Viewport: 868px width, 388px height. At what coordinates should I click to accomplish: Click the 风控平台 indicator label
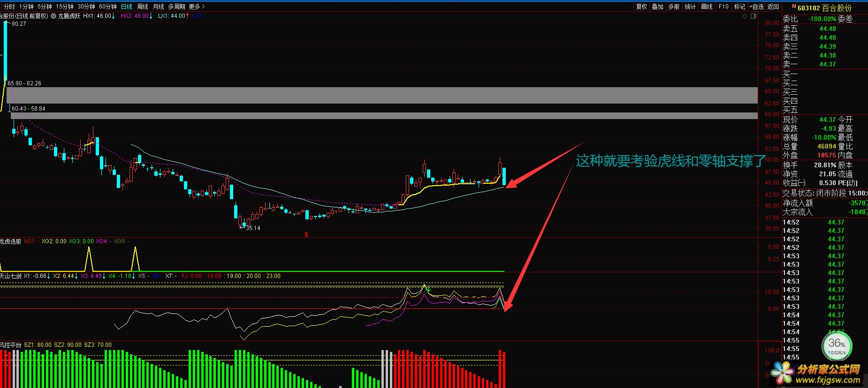(10, 345)
